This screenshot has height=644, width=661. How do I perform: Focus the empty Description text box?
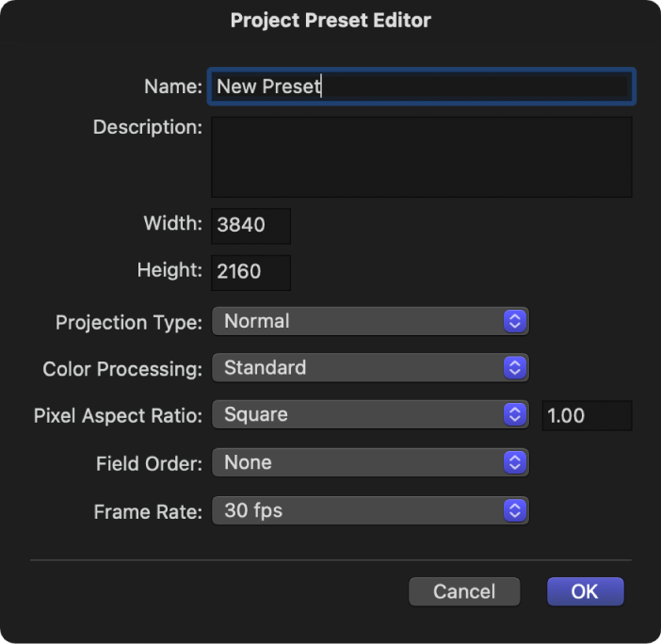coord(421,156)
